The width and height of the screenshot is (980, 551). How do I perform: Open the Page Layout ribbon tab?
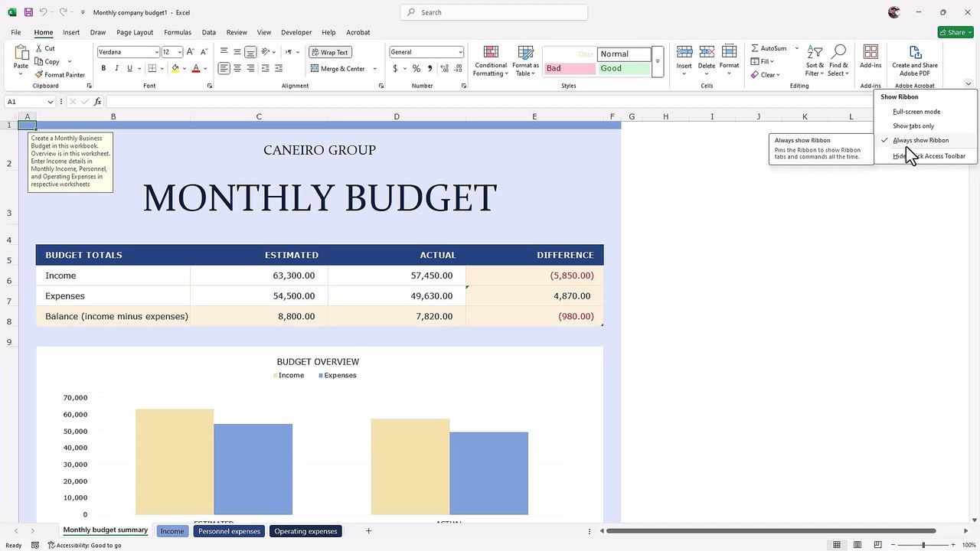[x=135, y=32]
